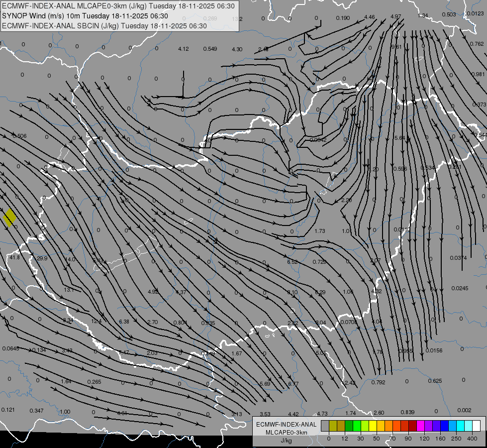The width and height of the screenshot is (487, 448).
Task: Click the map value '5.69'
Action: 265,384
